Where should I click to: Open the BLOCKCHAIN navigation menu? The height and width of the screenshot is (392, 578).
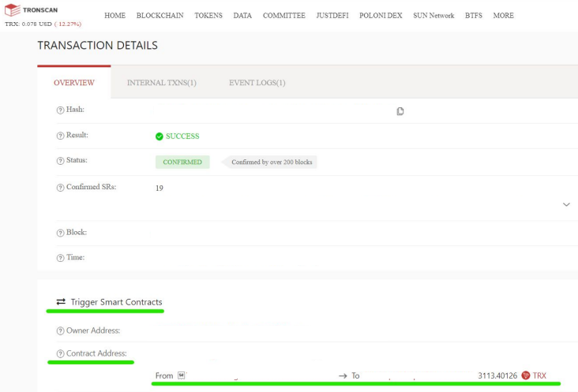[159, 16]
